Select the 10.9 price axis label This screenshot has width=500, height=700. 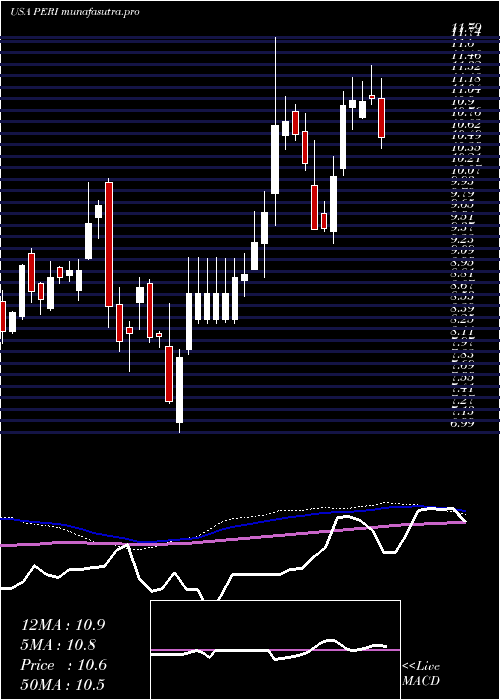464,102
